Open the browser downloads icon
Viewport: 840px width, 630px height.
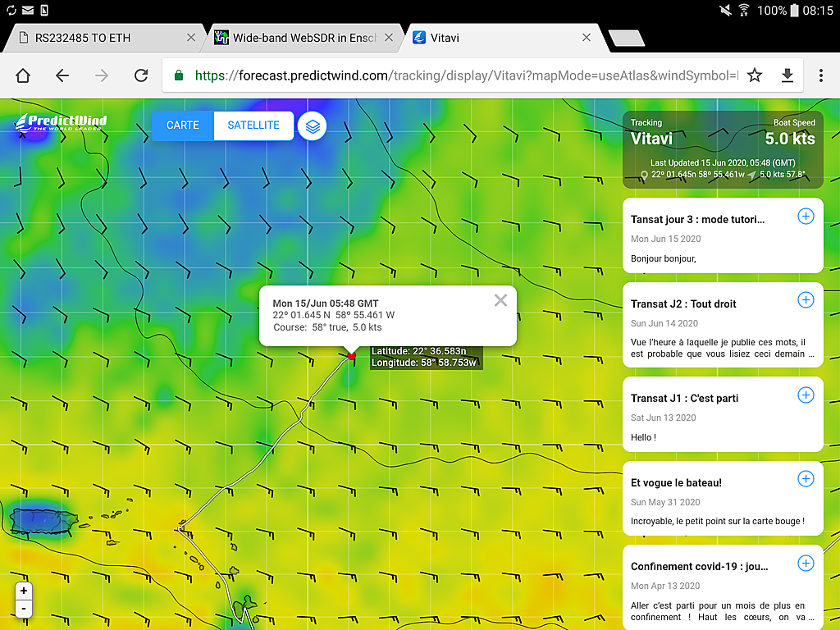(x=787, y=75)
